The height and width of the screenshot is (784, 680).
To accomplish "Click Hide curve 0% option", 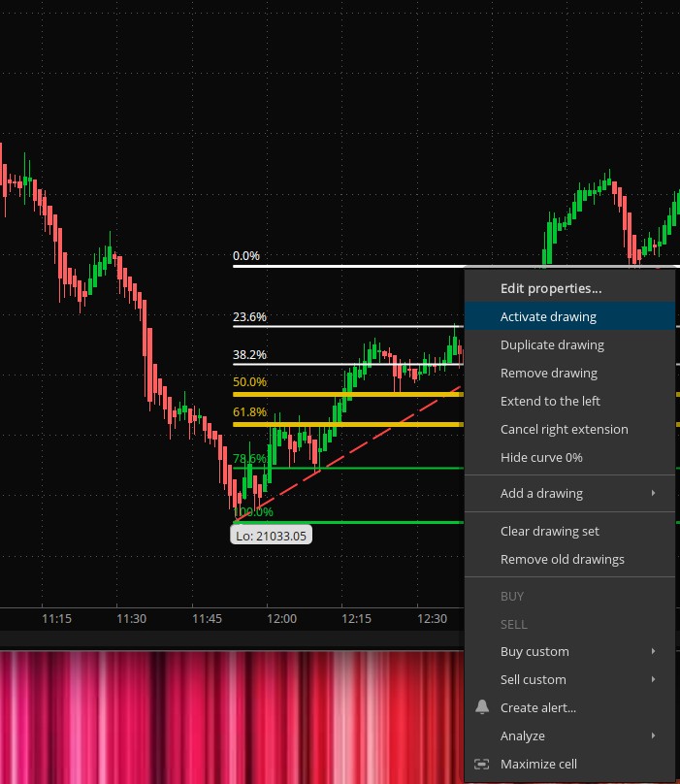I will coord(569,458).
